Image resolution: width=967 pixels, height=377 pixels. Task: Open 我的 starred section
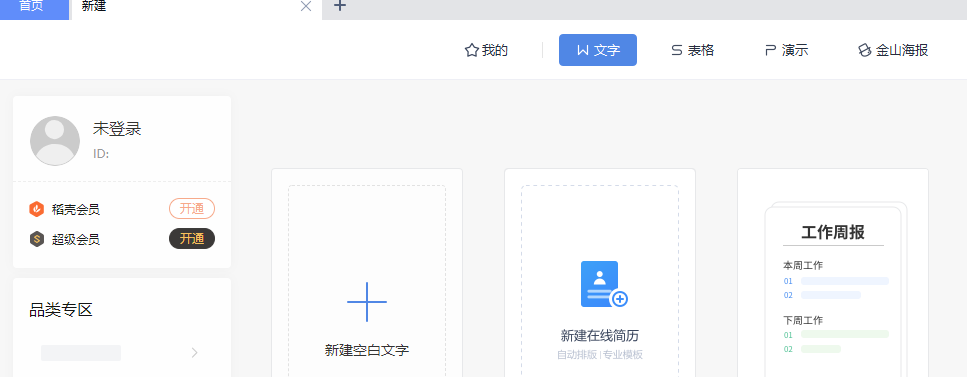tap(486, 50)
